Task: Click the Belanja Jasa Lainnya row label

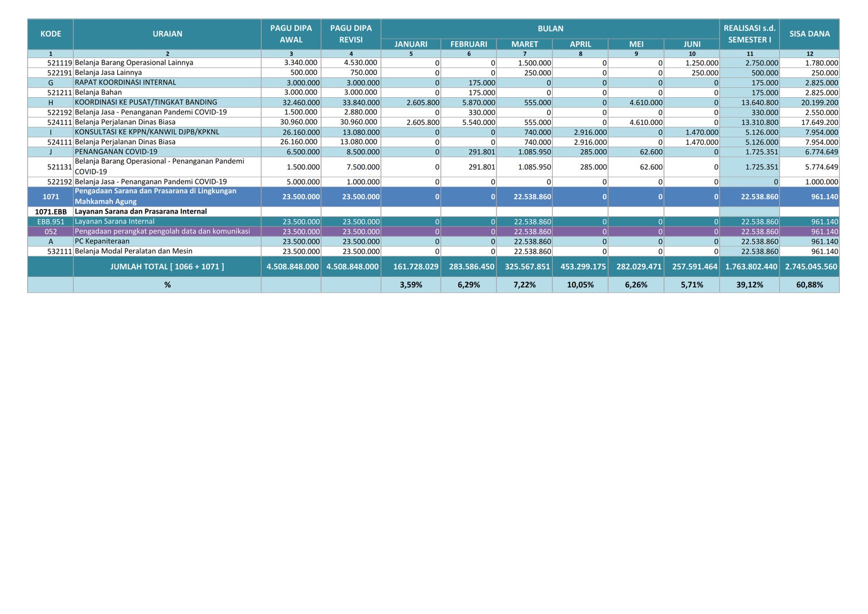Action: [x=108, y=73]
